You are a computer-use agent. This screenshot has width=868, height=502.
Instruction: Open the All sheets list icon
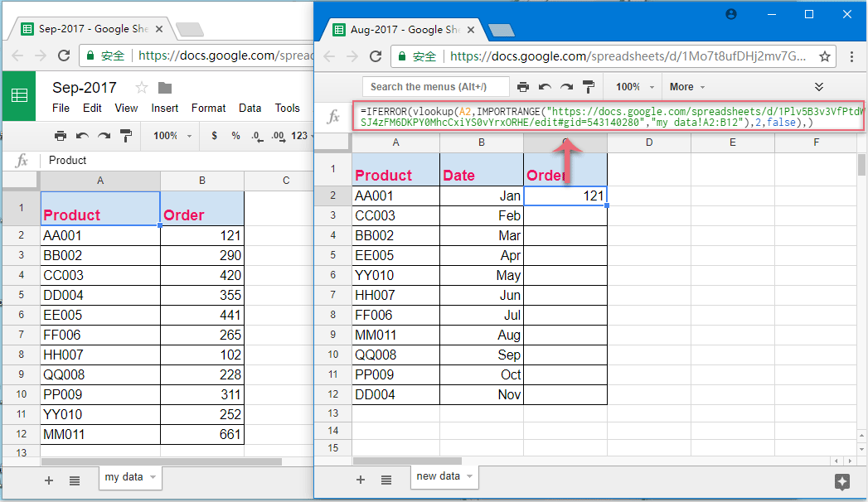click(386, 479)
